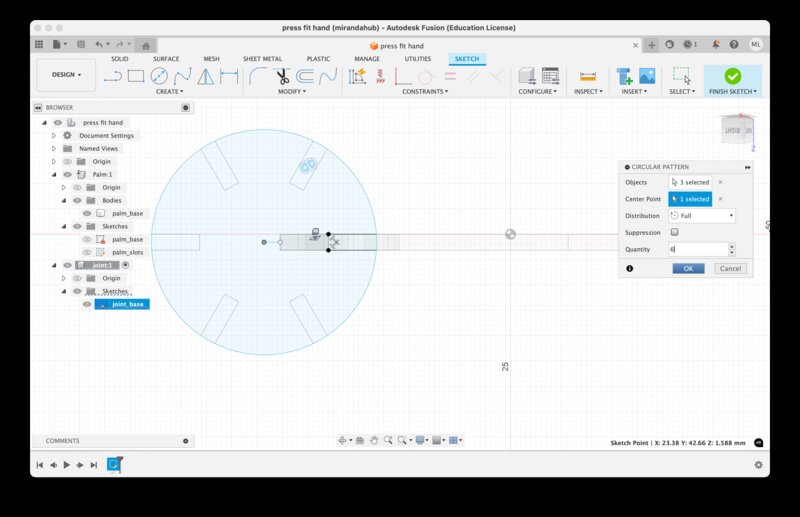Select the Trim scissors tool
This screenshot has height=517, width=800.
(283, 76)
